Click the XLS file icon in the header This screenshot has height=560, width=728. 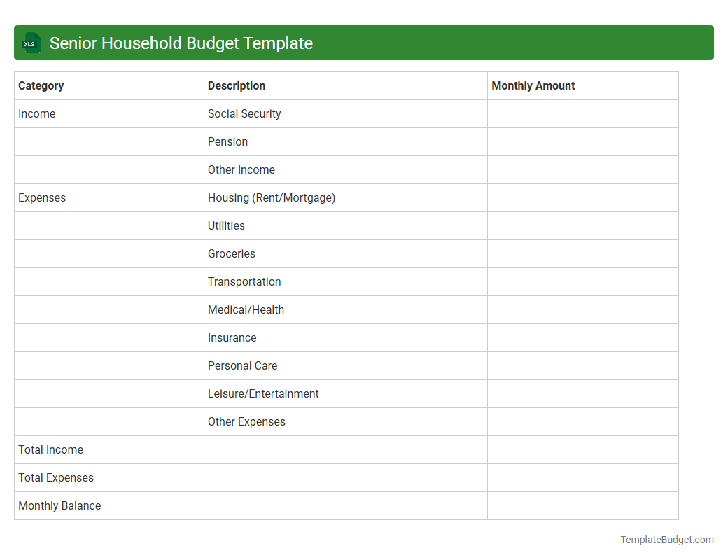pos(31,43)
